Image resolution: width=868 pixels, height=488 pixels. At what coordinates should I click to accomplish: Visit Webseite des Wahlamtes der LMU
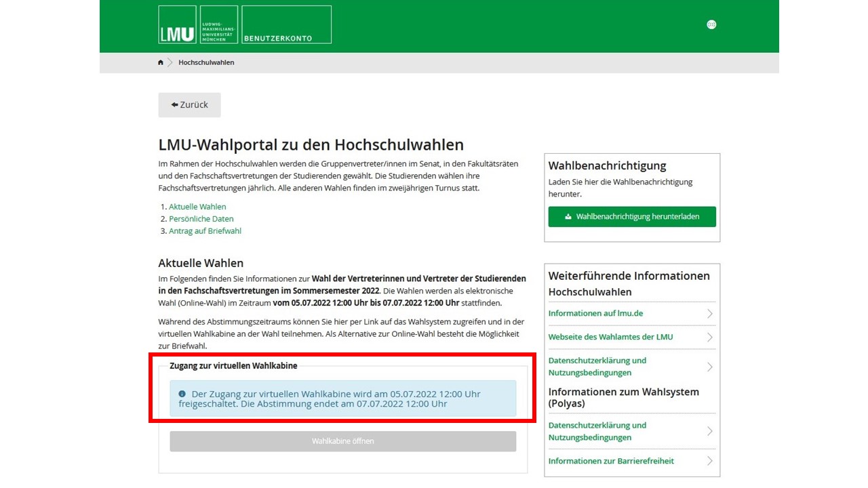[x=610, y=337]
